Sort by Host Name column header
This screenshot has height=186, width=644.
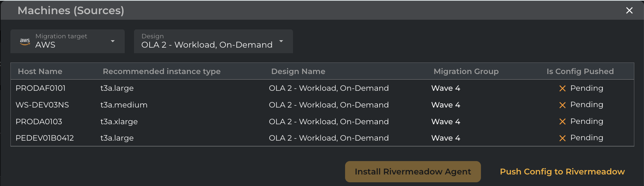point(40,71)
